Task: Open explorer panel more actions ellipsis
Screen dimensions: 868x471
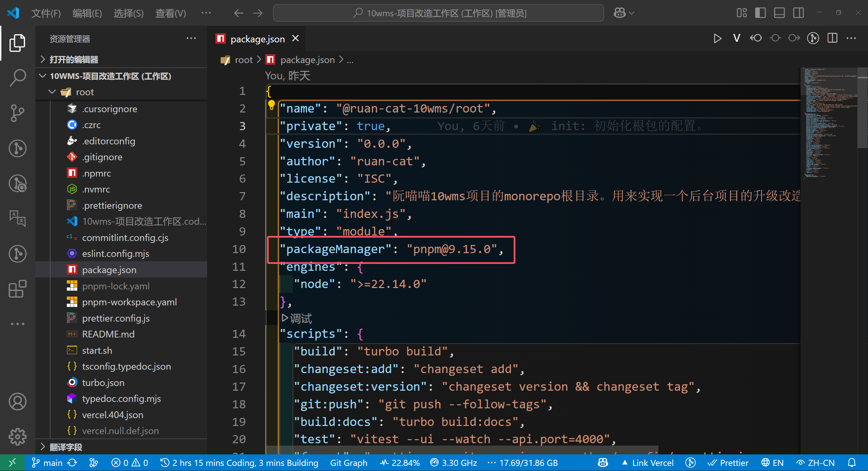Action: click(191, 38)
